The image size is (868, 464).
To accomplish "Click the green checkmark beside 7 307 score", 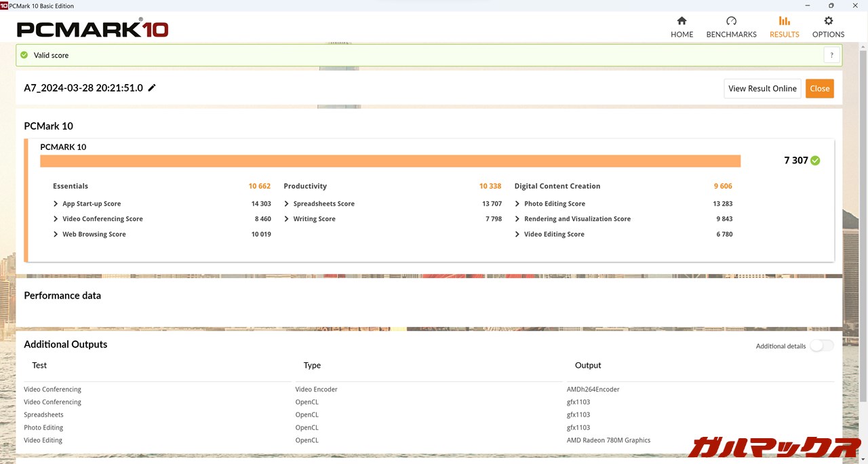I will coord(815,161).
